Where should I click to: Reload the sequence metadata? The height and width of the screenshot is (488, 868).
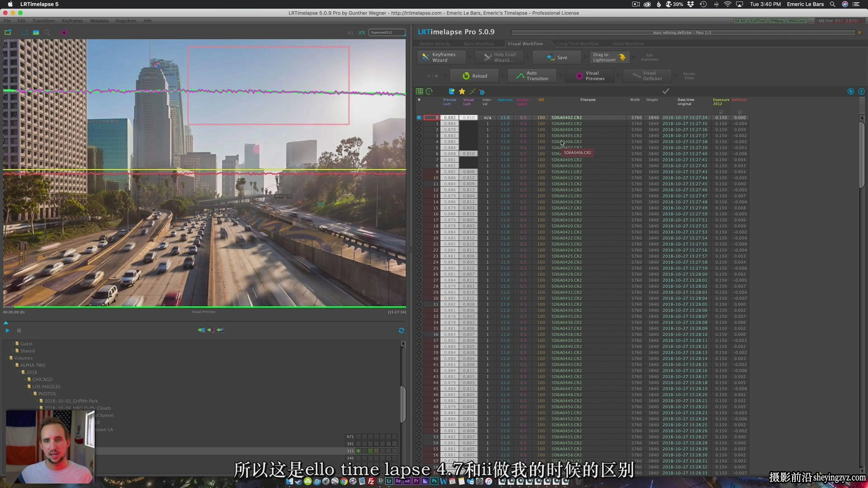[475, 76]
